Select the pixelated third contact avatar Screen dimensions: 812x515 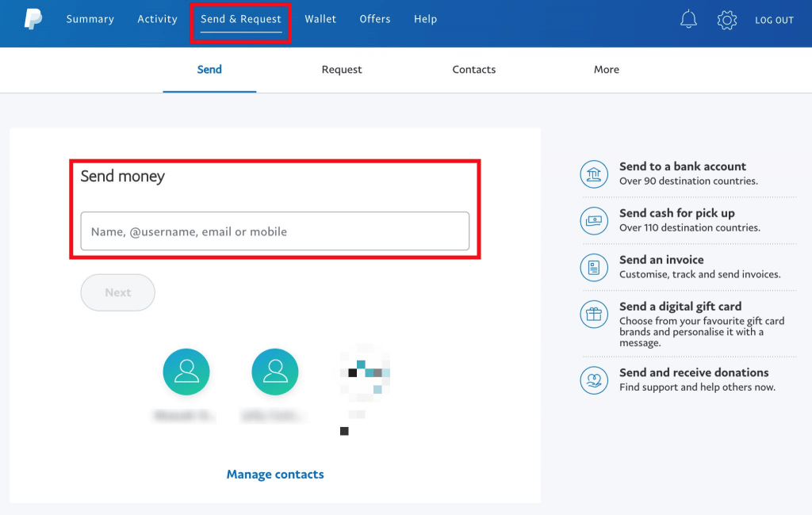pos(365,372)
